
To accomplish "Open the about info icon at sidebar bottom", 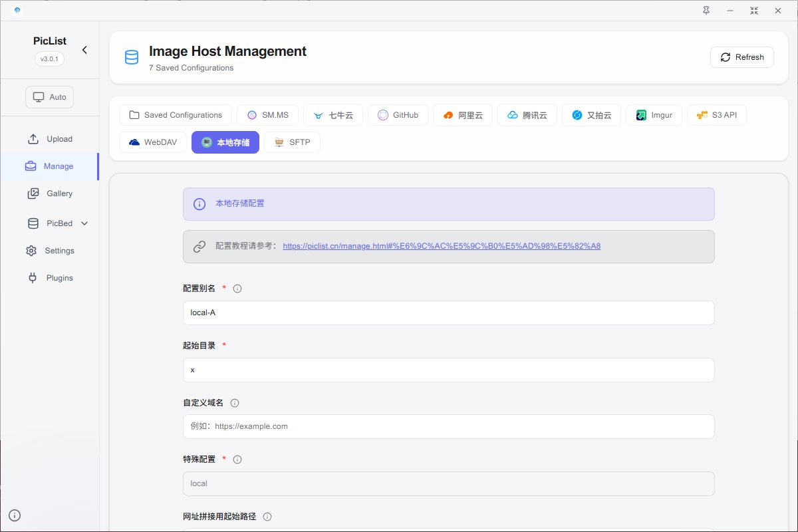I will [x=15, y=515].
